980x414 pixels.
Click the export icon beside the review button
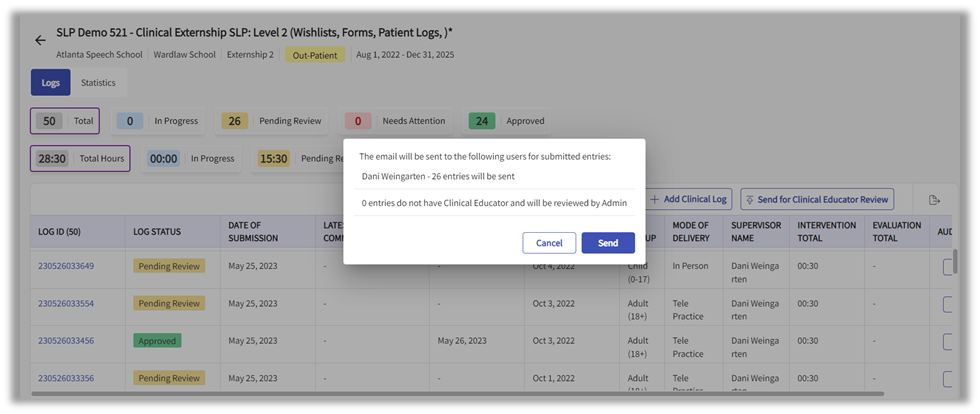(934, 200)
